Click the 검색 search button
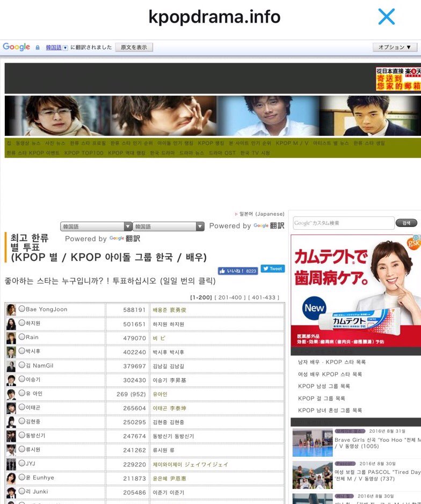Image resolution: width=421 pixels, height=504 pixels. [x=407, y=223]
